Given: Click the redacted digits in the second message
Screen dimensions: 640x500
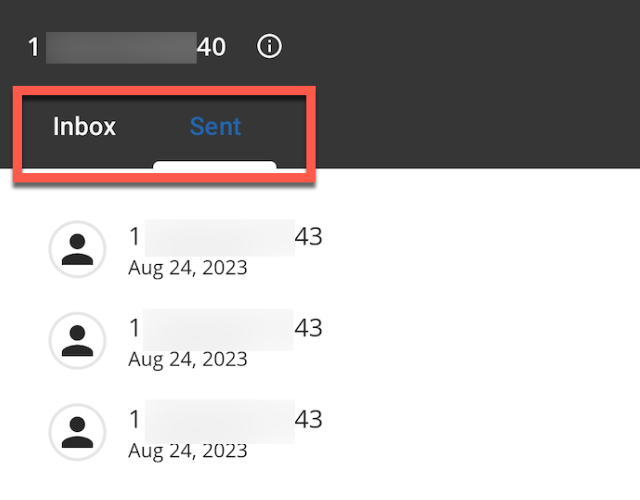Looking at the screenshot, I should [x=218, y=329].
